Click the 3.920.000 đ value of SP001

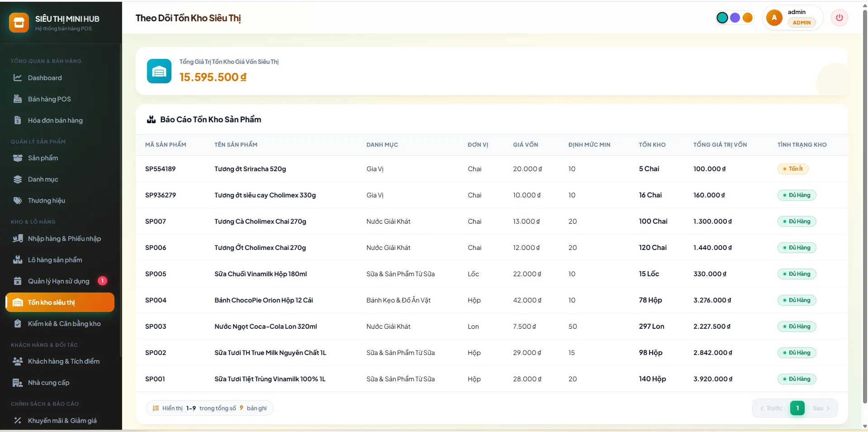pyautogui.click(x=713, y=379)
